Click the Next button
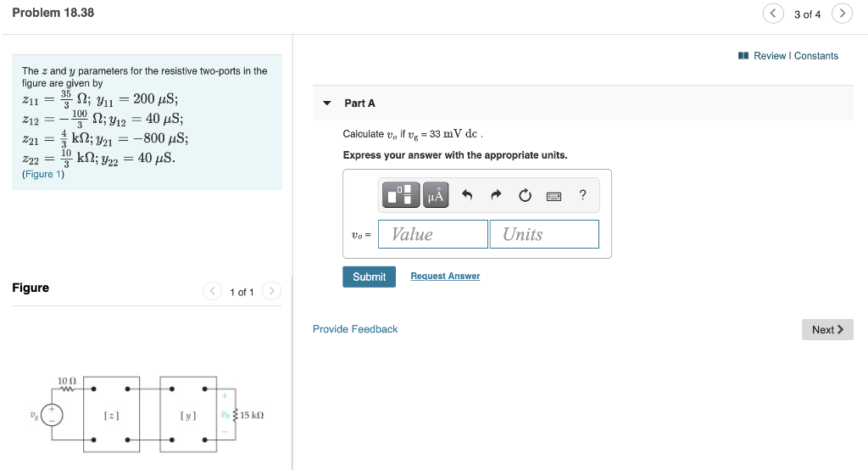This screenshot has width=868, height=470. coord(827,330)
